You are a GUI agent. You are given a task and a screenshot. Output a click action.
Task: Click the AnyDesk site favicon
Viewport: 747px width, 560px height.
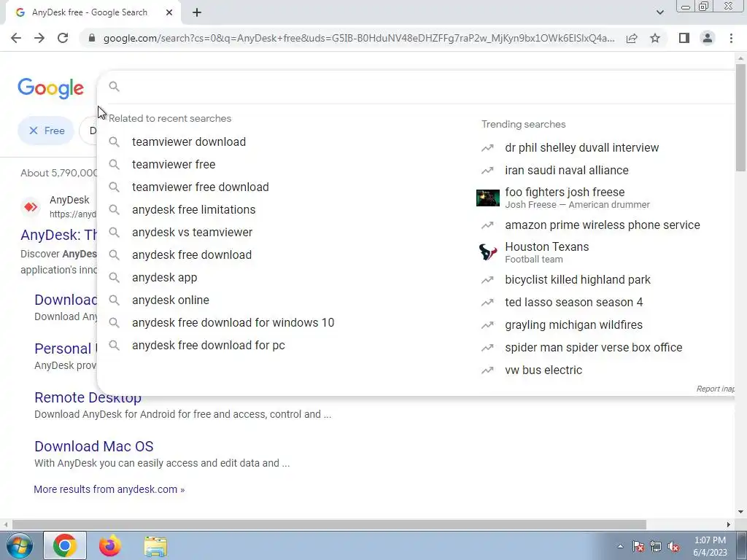coord(31,206)
